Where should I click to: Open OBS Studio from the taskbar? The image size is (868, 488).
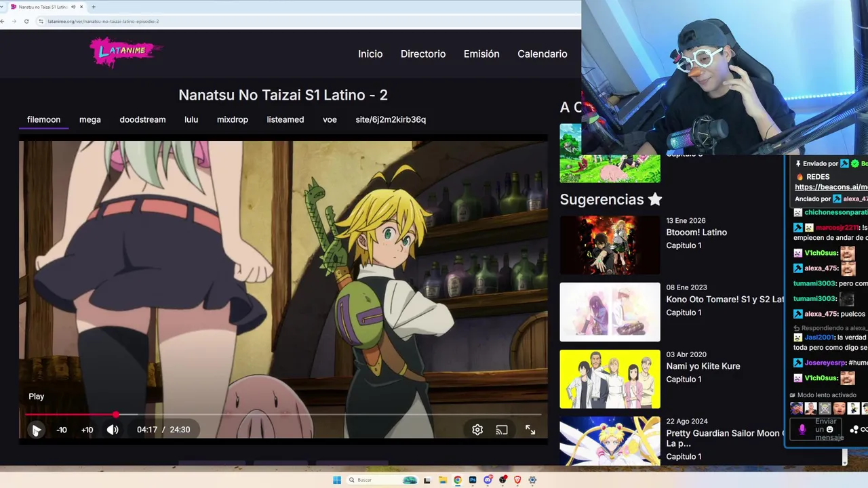coord(502,480)
